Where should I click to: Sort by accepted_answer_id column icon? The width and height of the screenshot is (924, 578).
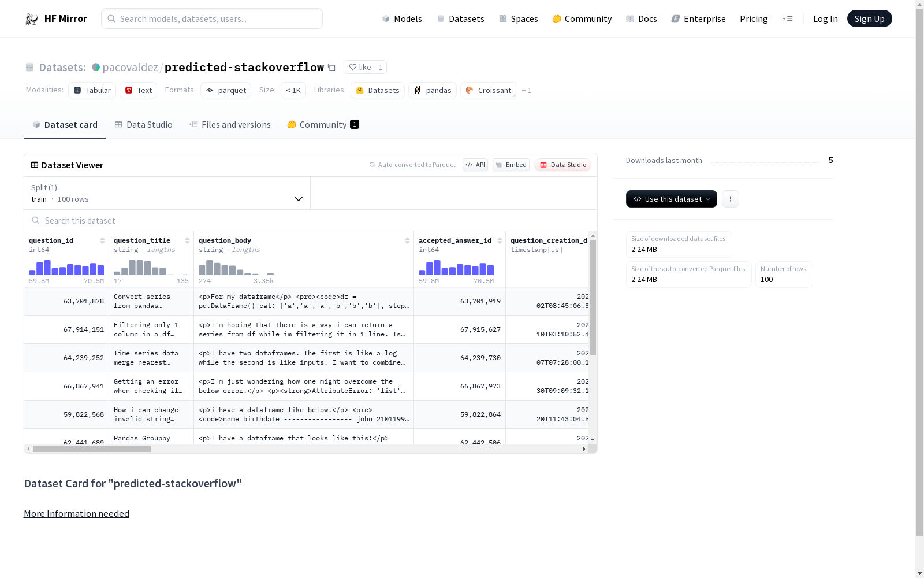tap(500, 240)
